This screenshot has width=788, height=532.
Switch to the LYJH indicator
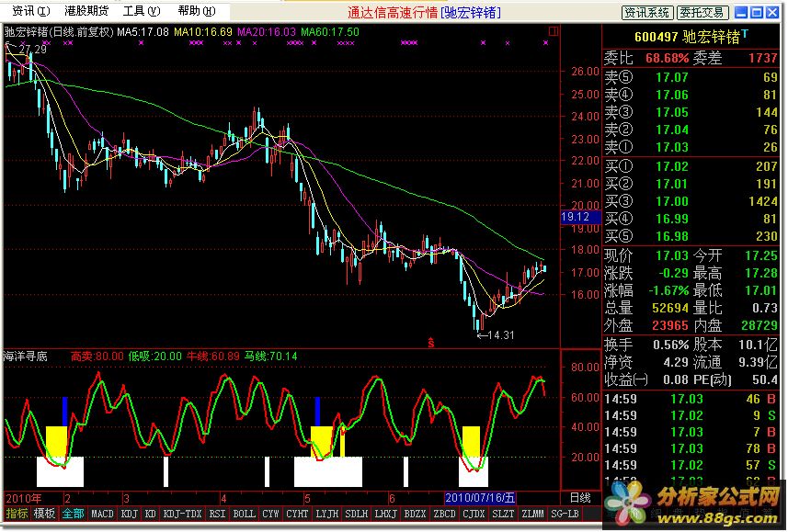tap(326, 514)
